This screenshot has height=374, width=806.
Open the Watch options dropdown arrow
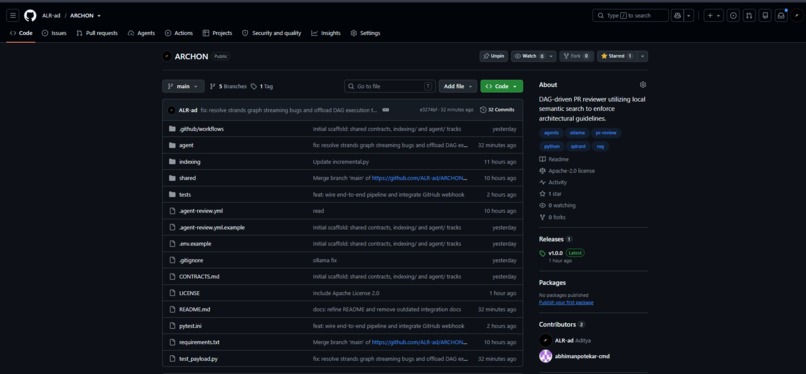pos(552,56)
